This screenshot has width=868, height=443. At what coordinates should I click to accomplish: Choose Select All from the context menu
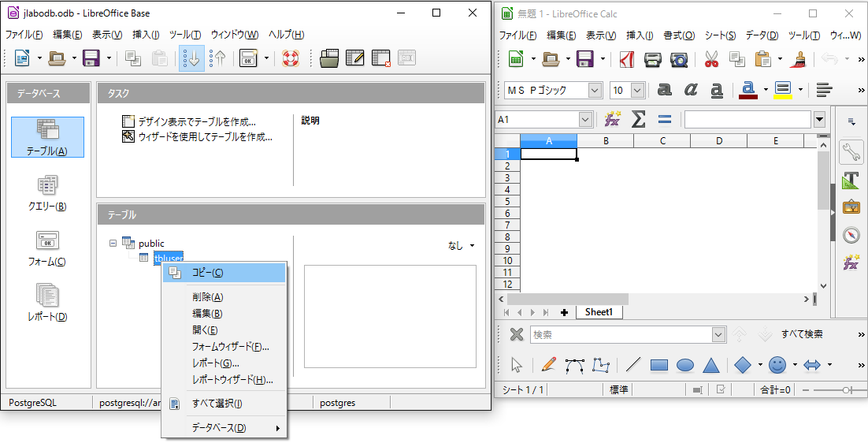[224, 403]
